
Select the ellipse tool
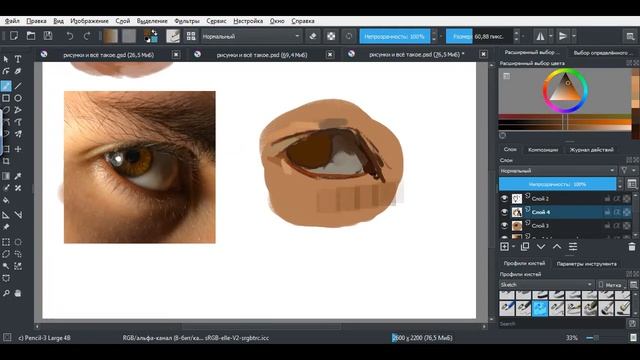pos(18,98)
